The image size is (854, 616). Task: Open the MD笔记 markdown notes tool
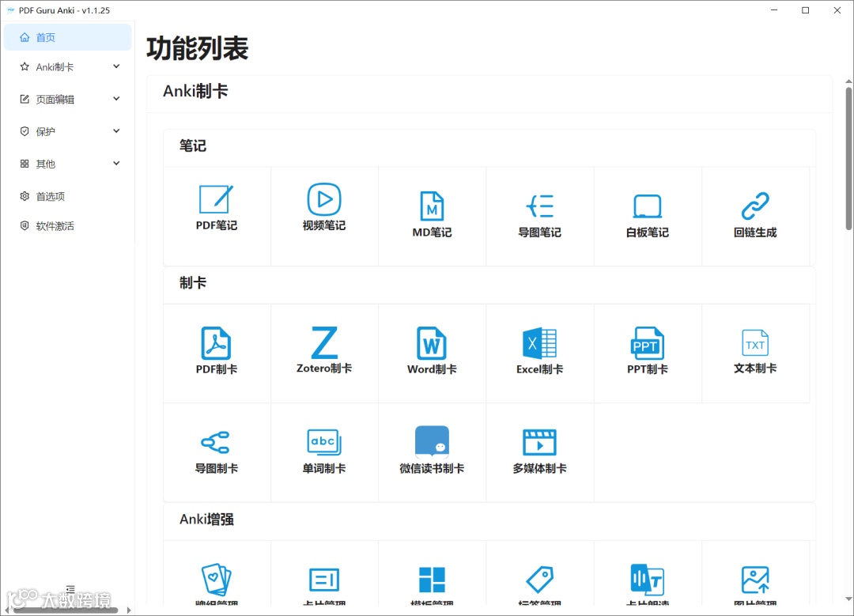432,214
